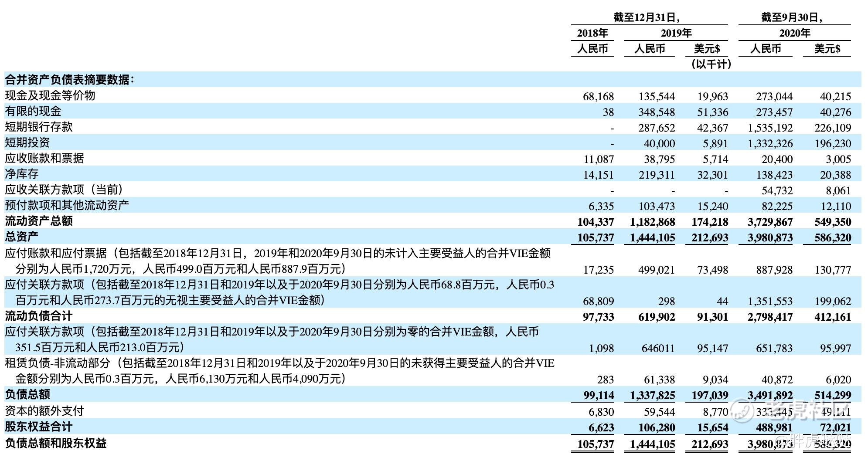868x461 pixels.
Task: Click the (以千计) unit note
Action: pyautogui.click(x=711, y=64)
